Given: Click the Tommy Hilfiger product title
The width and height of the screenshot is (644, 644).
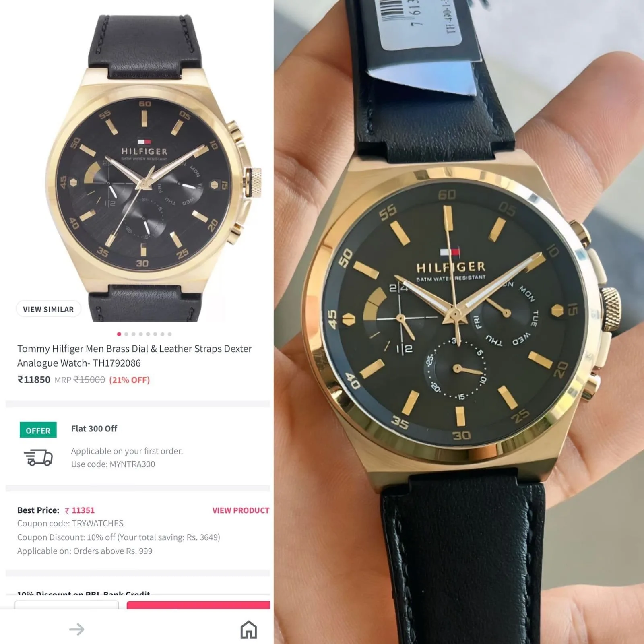Looking at the screenshot, I should (x=134, y=356).
